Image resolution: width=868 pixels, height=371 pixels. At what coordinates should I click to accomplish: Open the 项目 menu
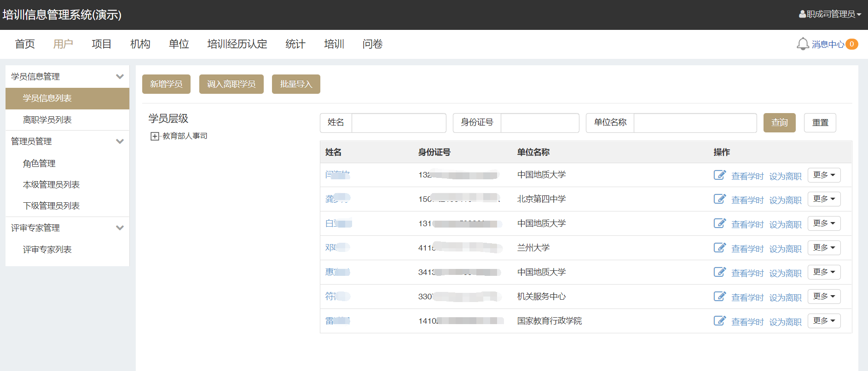tap(102, 44)
